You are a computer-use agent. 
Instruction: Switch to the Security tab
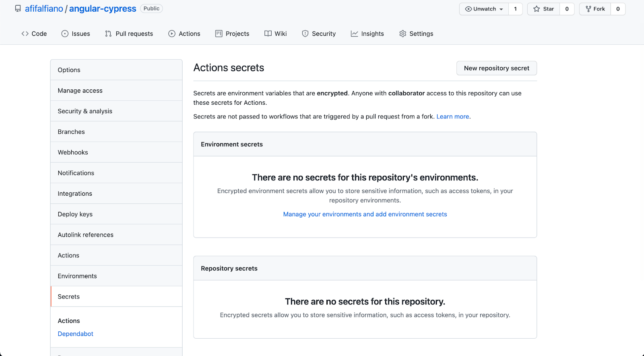[x=319, y=34]
